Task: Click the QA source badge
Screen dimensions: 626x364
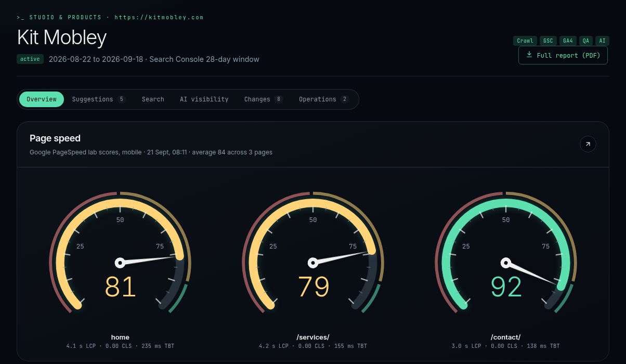Action: click(586, 41)
